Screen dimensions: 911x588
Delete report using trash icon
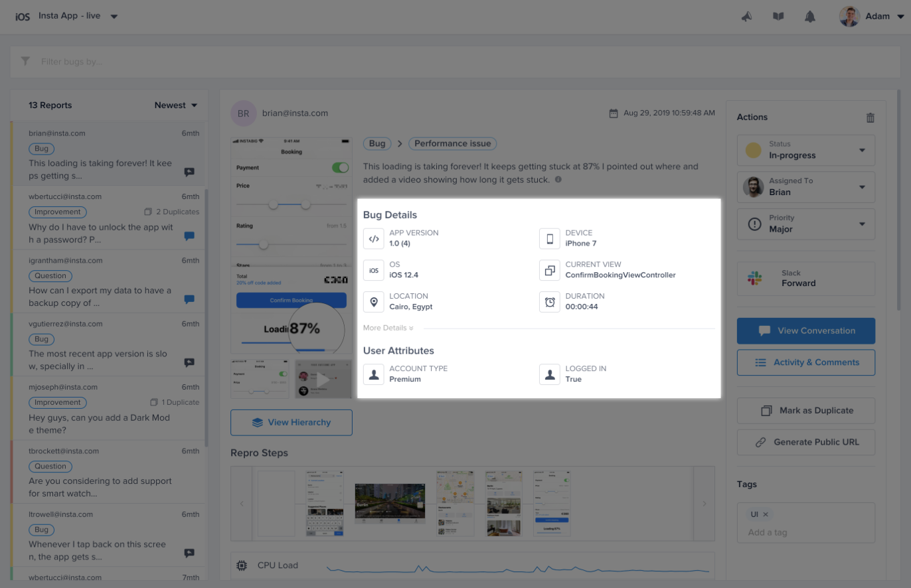point(870,117)
